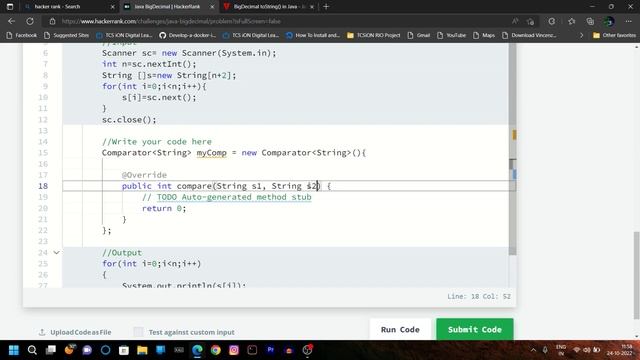640x360 pixels.
Task: Click the ENG IN language indicator
Action: (561, 350)
